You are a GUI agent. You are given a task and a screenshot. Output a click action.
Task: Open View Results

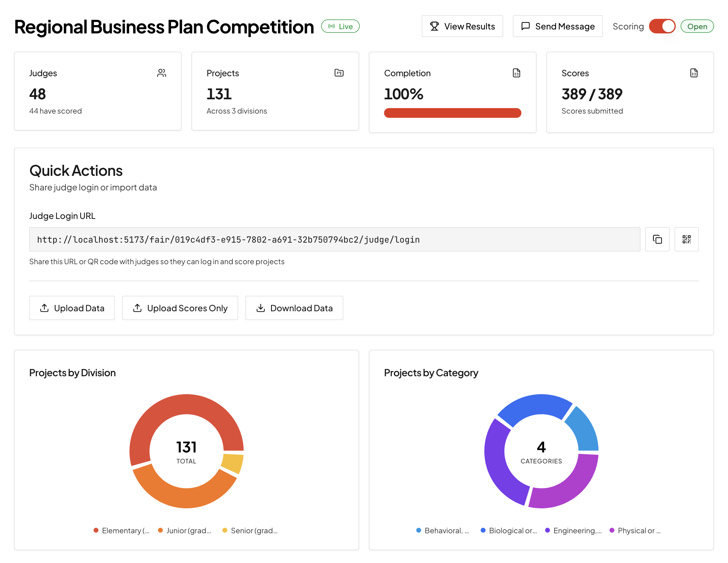[462, 26]
